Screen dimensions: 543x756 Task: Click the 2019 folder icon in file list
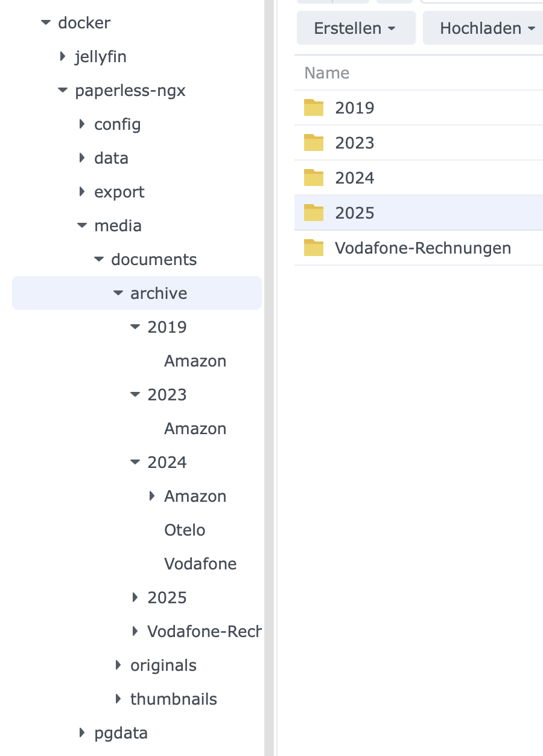314,107
